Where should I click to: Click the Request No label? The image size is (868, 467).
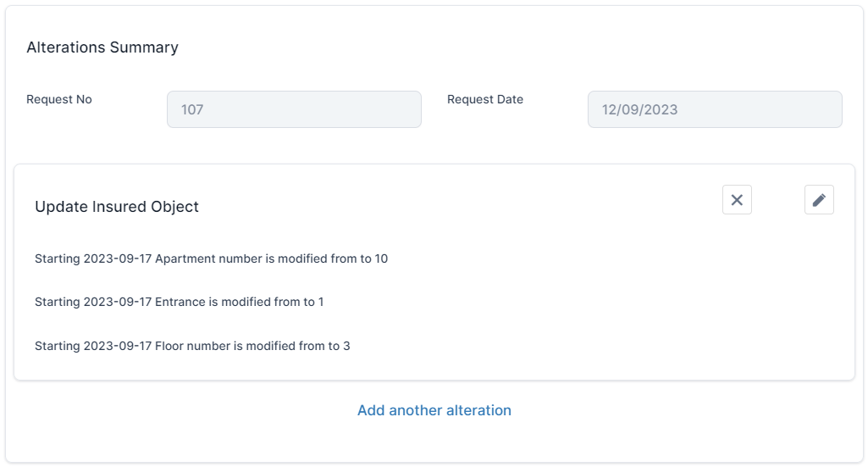pos(59,99)
